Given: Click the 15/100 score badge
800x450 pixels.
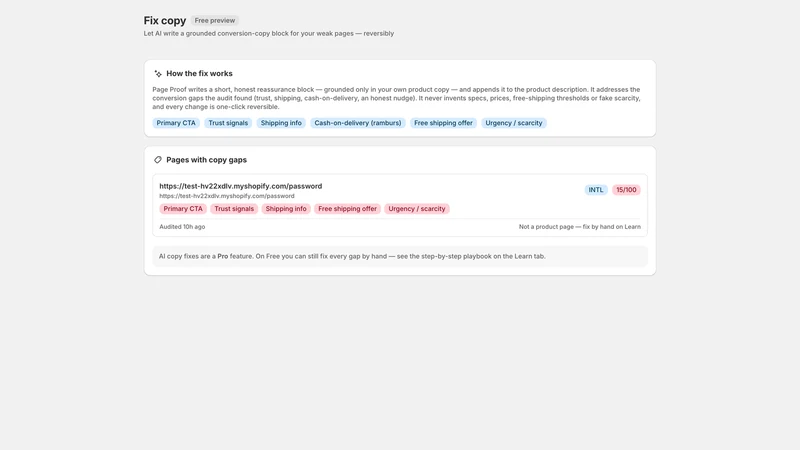Looking at the screenshot, I should [626, 190].
